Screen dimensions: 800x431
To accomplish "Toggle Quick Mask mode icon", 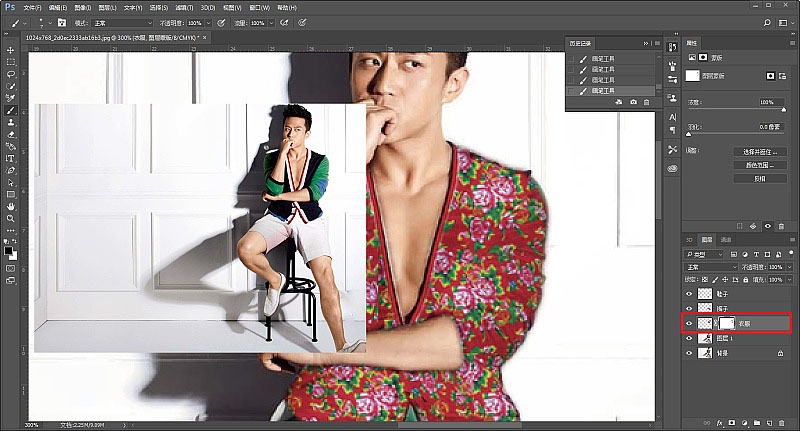I will (10, 268).
